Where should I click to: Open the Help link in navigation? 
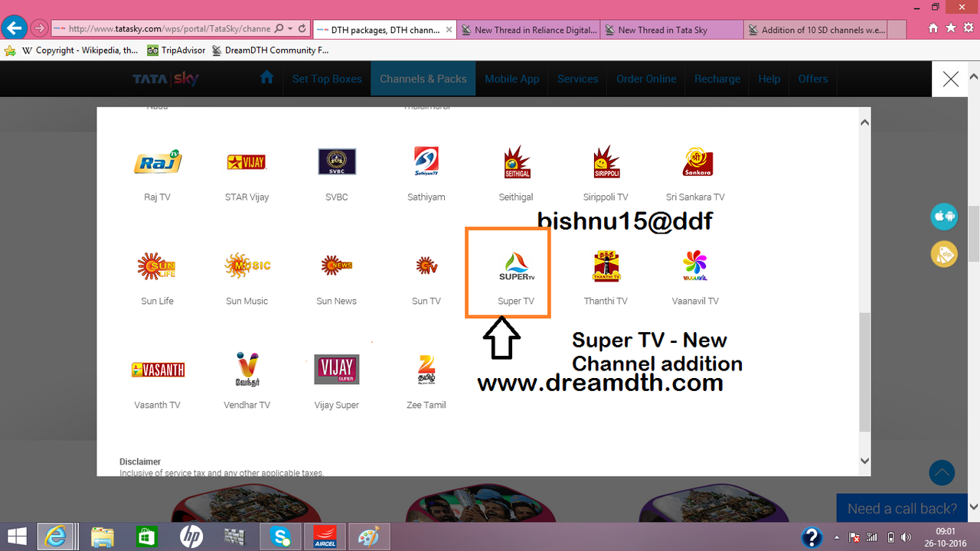pyautogui.click(x=769, y=79)
